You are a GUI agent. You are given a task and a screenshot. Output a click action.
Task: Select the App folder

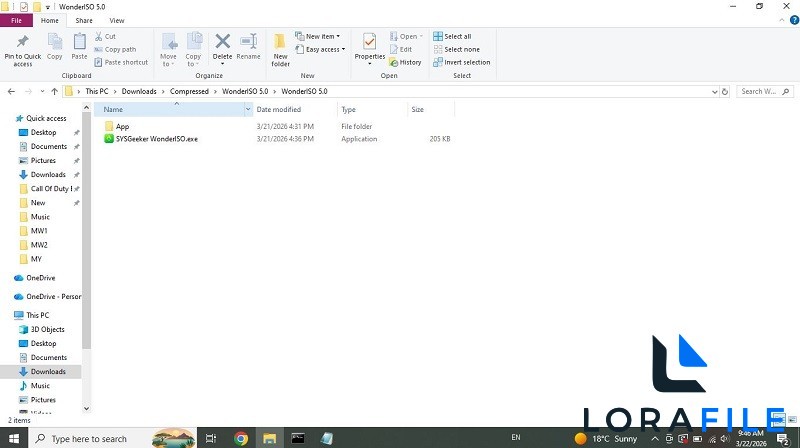(122, 127)
